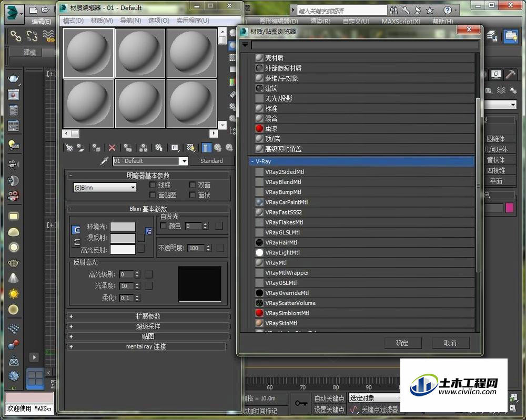Open the 材质(M) menu
The width and height of the screenshot is (526, 420).
[102, 21]
